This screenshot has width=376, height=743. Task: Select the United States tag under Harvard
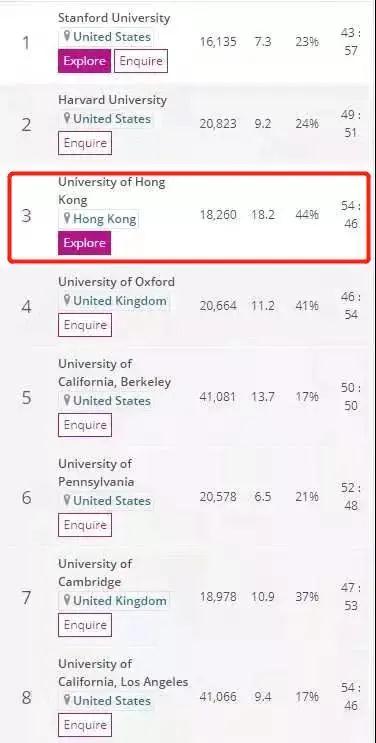click(106, 119)
